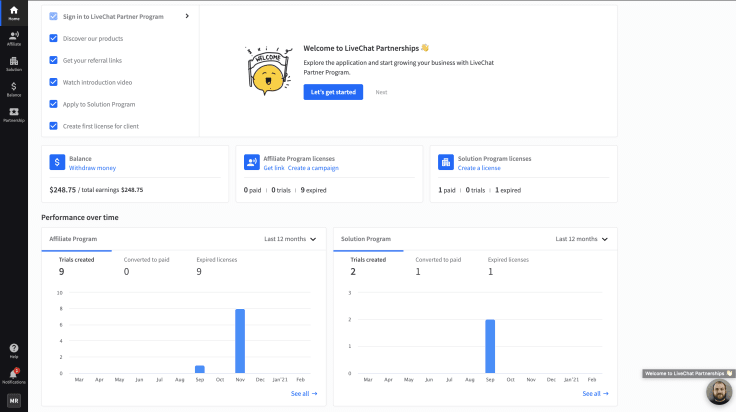The width and height of the screenshot is (736, 412).
Task: Click the Let's get started button
Action: click(x=333, y=92)
